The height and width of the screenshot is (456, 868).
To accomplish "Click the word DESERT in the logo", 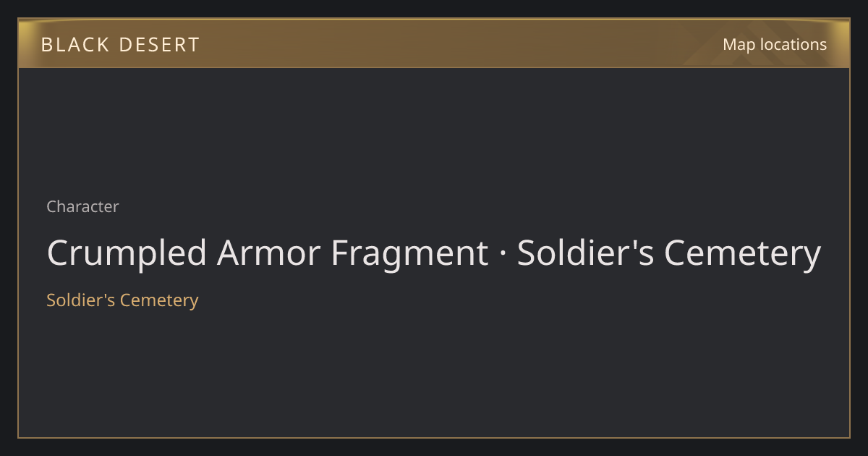I will 159,45.
